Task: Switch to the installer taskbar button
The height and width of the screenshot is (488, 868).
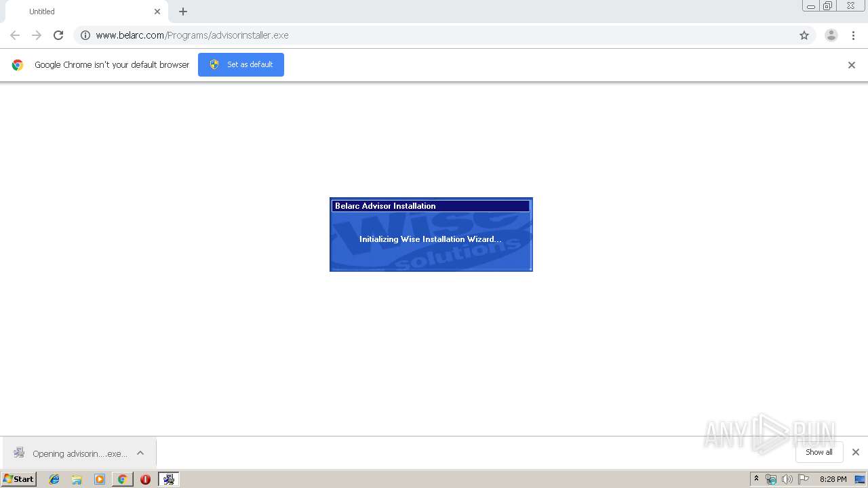Action: pos(168,479)
